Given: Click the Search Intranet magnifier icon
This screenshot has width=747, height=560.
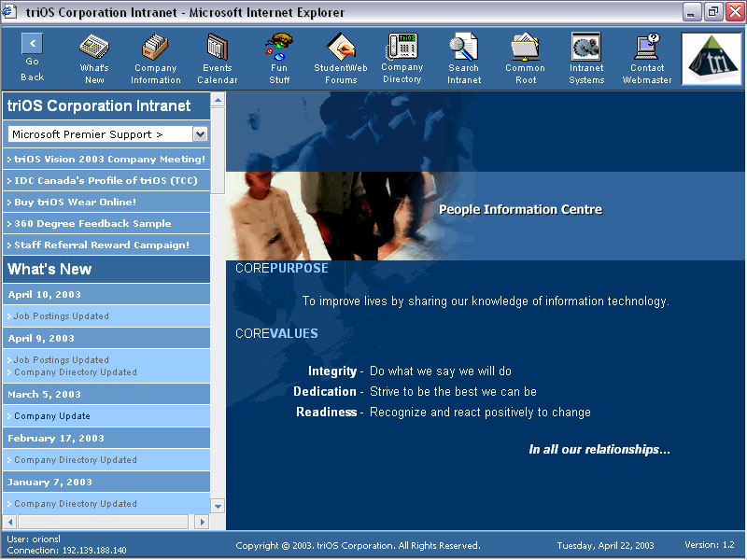Looking at the screenshot, I should point(464,56).
